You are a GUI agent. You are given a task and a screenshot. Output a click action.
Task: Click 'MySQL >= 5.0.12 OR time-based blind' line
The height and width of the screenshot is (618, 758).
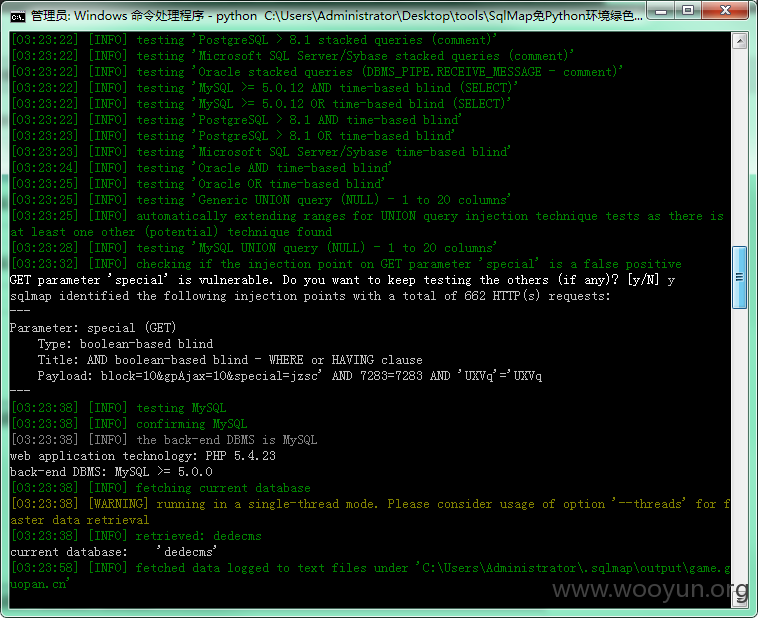click(x=261, y=104)
